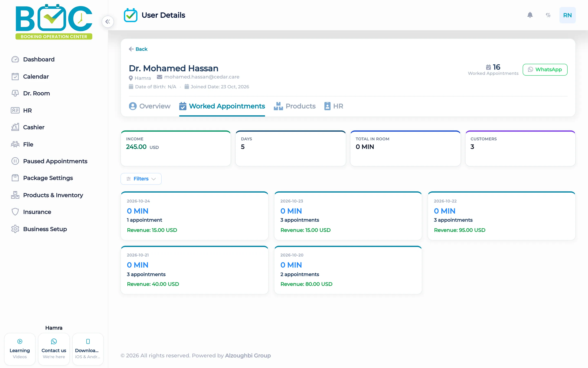Collapse the sidebar with the double-chevron button

click(108, 22)
